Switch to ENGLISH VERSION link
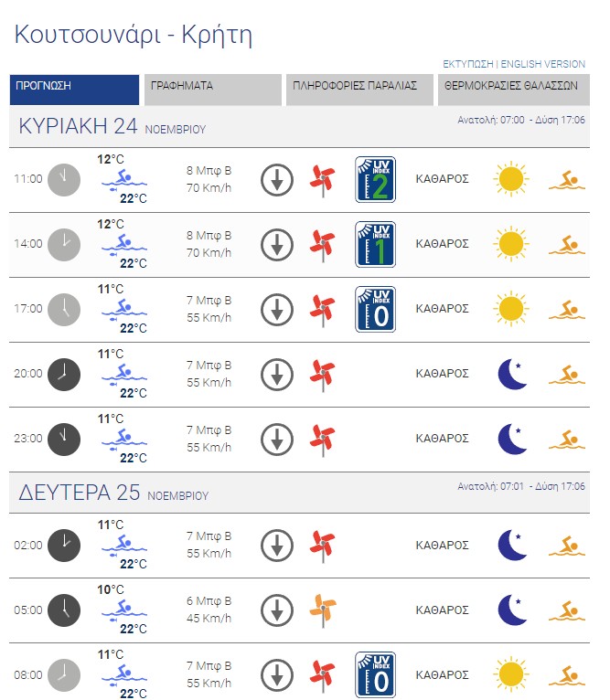 543,64
